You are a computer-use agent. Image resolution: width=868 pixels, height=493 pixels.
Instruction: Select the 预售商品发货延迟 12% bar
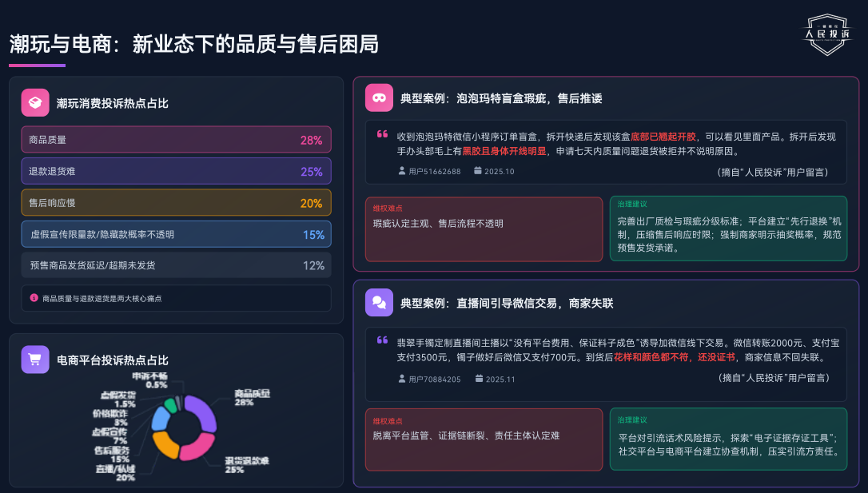pos(176,265)
